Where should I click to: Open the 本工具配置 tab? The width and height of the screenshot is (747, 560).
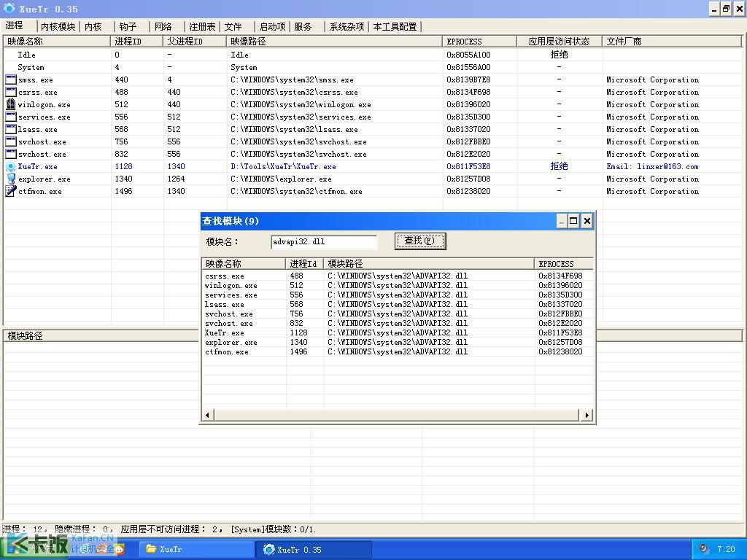[395, 27]
